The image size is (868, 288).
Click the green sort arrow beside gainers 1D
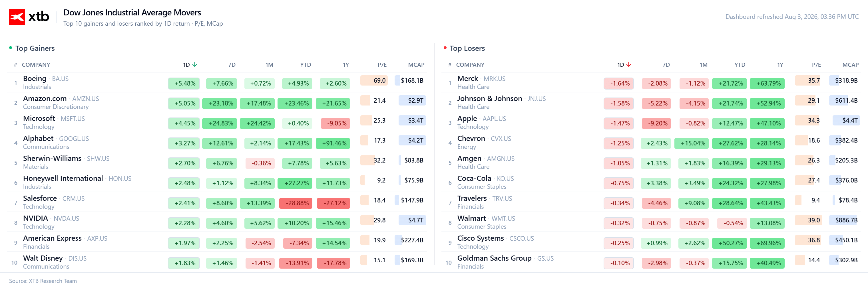(x=195, y=65)
